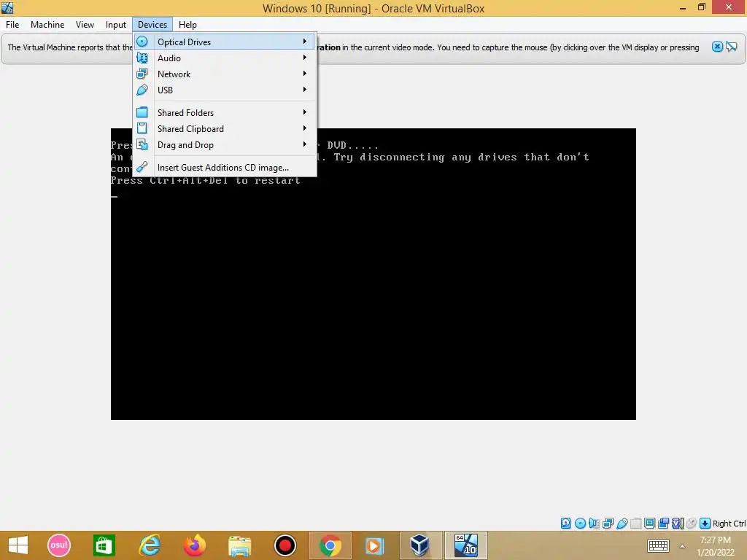Click the VirtualBox window title bar icon

(7, 7)
